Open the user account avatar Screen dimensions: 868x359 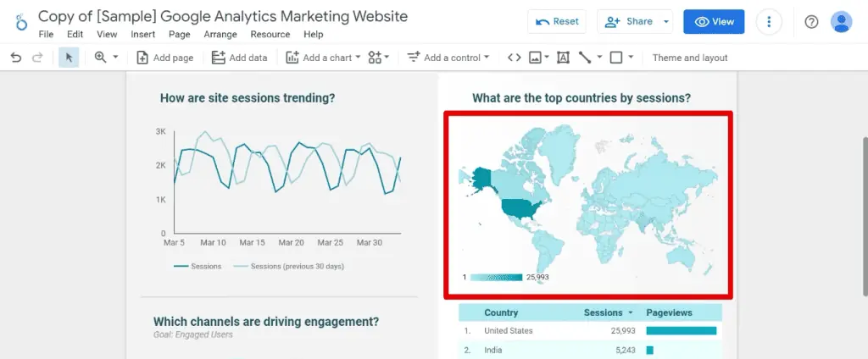tap(841, 22)
